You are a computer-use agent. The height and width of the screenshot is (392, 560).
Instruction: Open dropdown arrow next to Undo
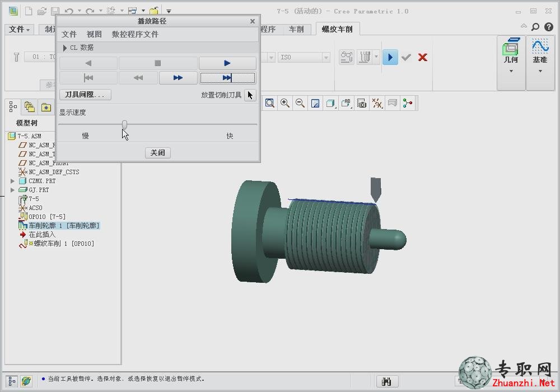pyautogui.click(x=80, y=11)
